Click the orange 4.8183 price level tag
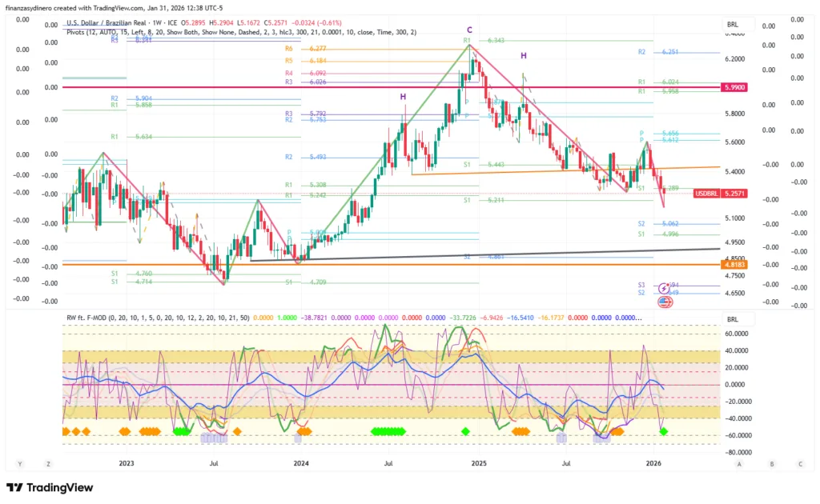 pos(734,264)
